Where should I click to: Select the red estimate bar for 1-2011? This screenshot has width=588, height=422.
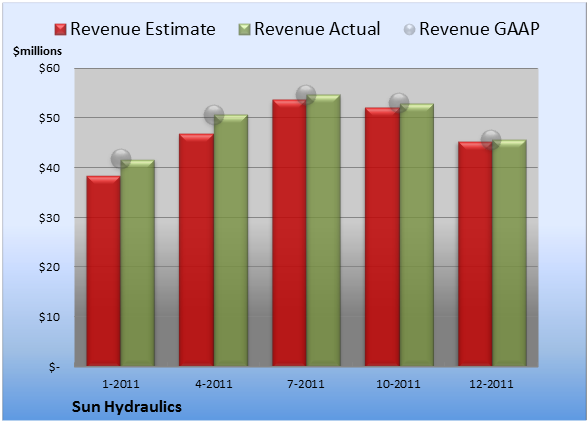[104, 271]
